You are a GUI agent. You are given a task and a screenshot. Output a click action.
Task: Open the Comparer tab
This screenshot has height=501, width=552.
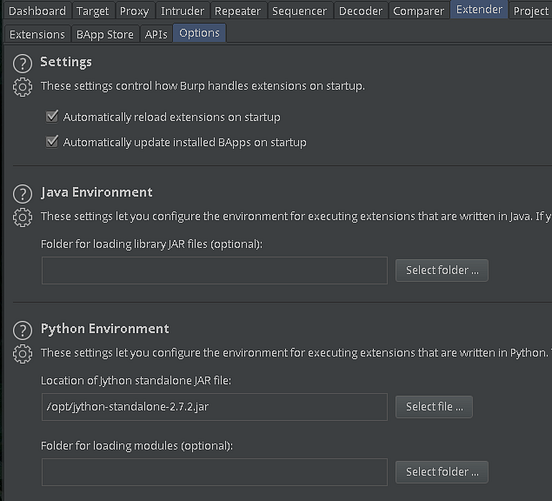pos(419,11)
